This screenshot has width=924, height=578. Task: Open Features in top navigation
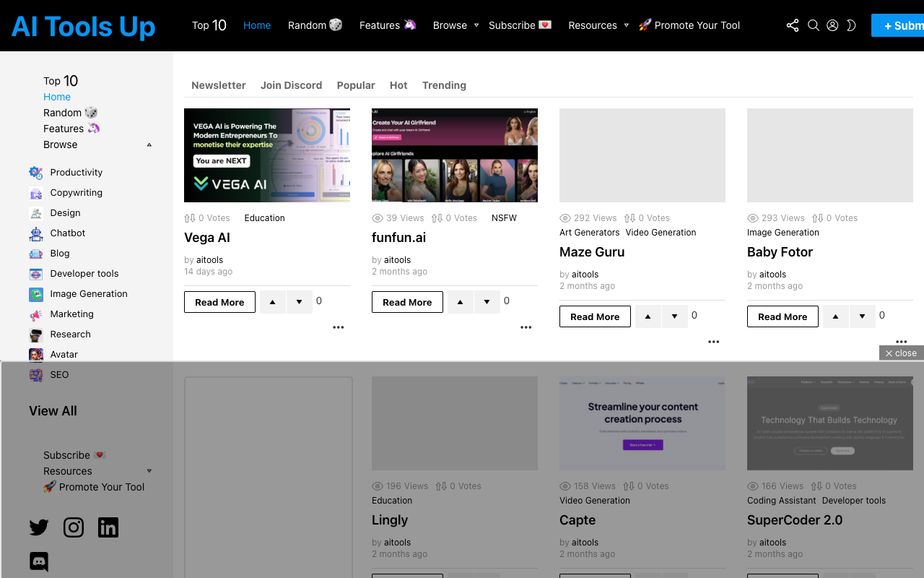coord(388,25)
